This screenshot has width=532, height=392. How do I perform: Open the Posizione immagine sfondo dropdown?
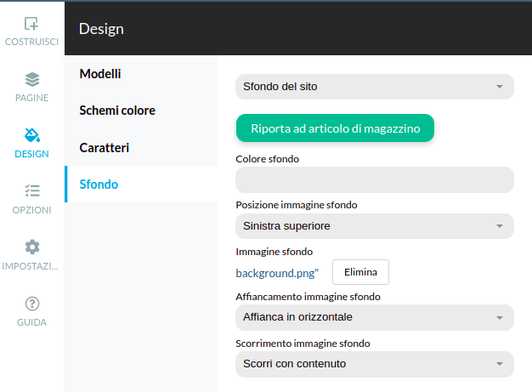point(374,226)
